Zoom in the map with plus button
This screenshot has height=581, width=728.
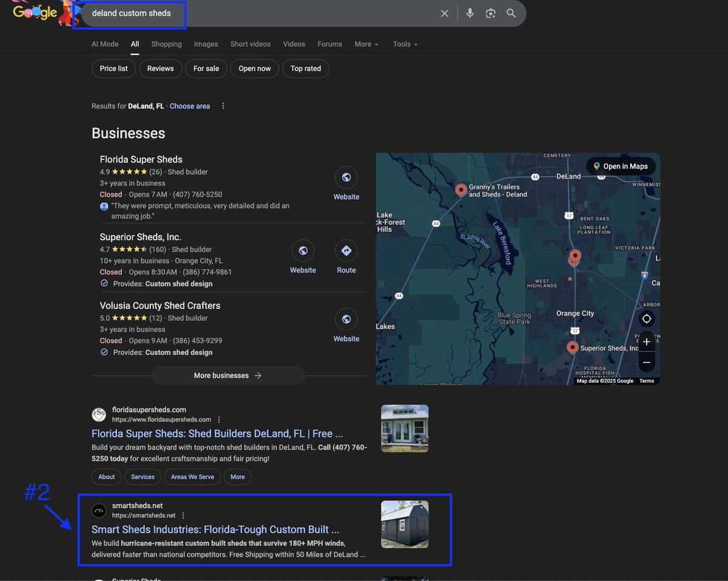(x=647, y=342)
